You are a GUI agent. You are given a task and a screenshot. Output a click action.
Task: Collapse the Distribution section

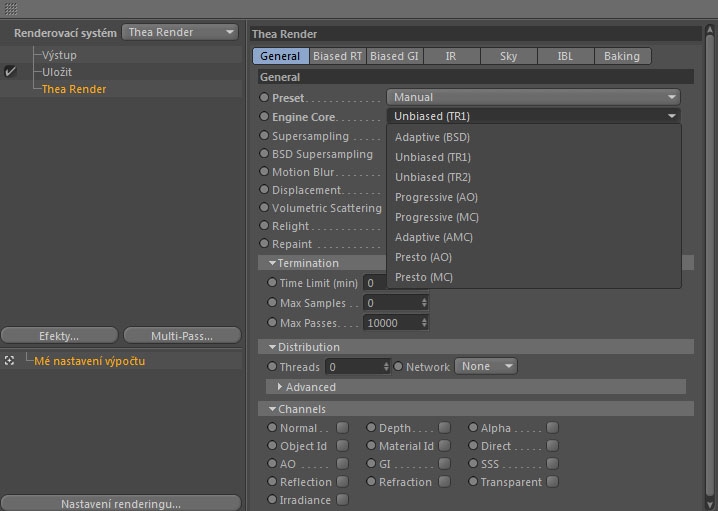(x=272, y=347)
